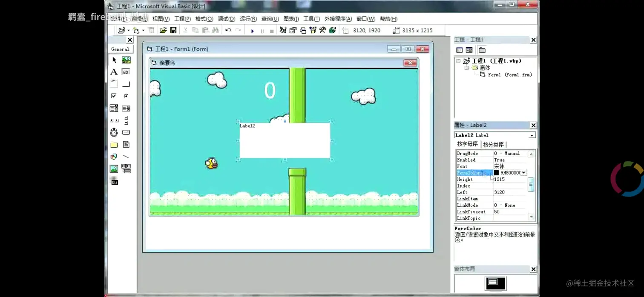
Task: Open the Data View Window icon
Action: point(333,30)
